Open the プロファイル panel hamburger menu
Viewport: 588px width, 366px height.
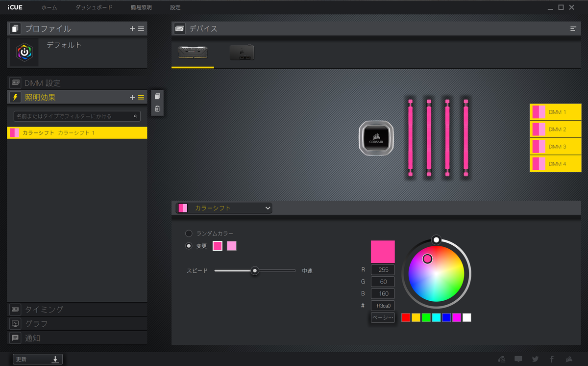click(x=141, y=29)
